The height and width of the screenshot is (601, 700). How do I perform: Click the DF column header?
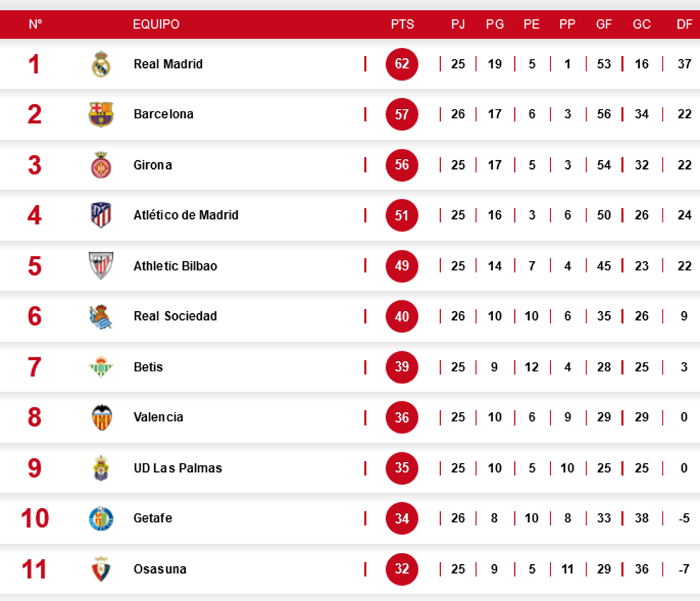684,24
